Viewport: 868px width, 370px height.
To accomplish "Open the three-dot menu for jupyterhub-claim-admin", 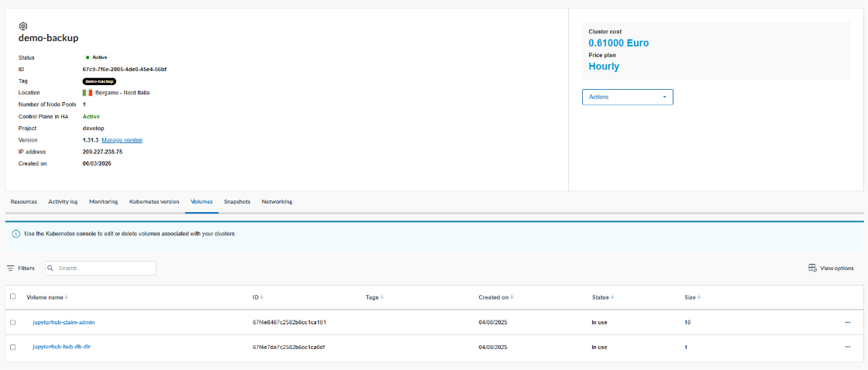I will 848,322.
